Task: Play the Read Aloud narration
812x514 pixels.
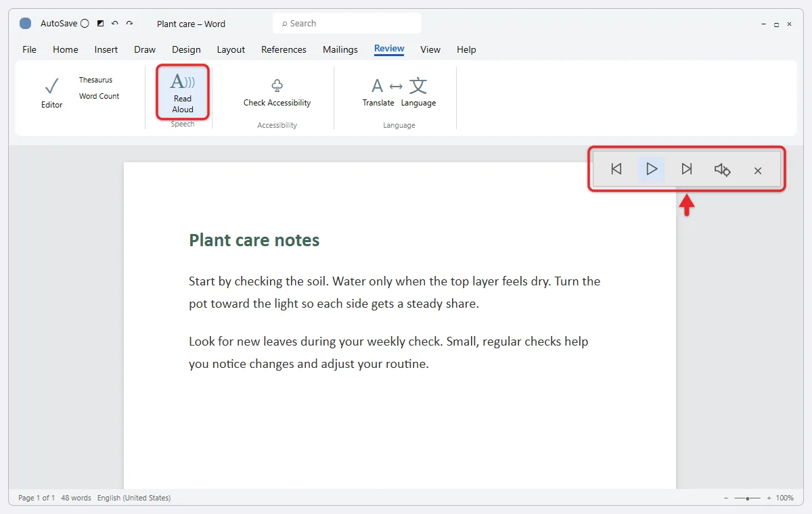Action: pyautogui.click(x=652, y=169)
